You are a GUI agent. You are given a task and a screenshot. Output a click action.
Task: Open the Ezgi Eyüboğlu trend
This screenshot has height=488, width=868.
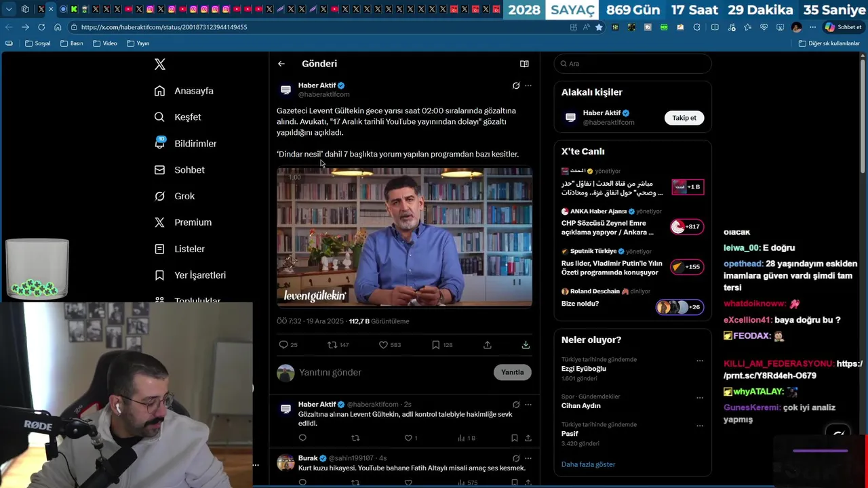(584, 369)
